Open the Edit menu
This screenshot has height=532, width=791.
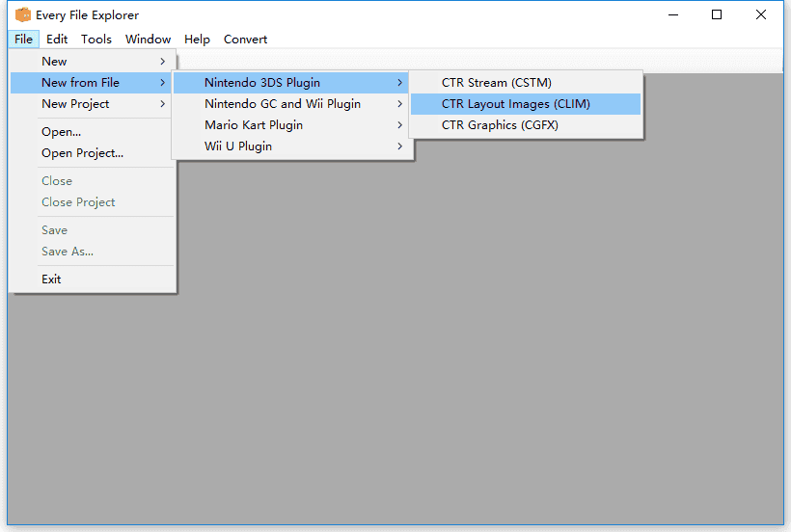pyautogui.click(x=57, y=40)
